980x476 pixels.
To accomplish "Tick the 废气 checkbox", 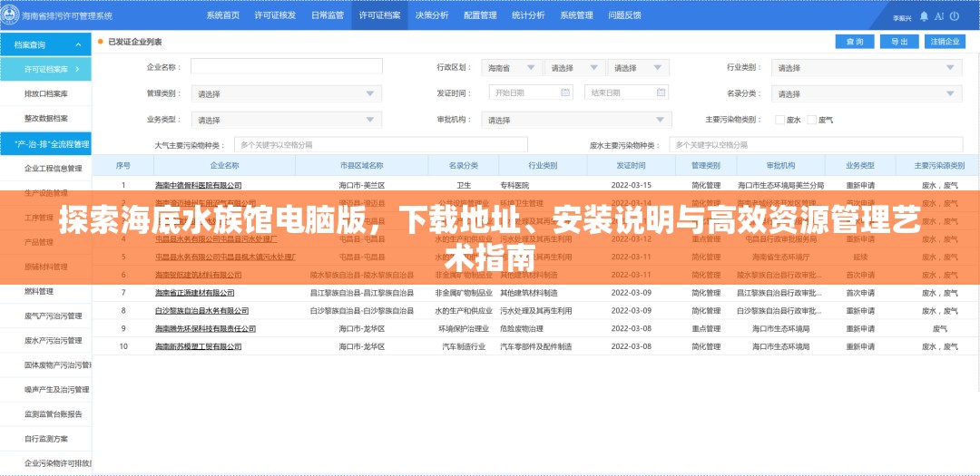I will tap(812, 120).
